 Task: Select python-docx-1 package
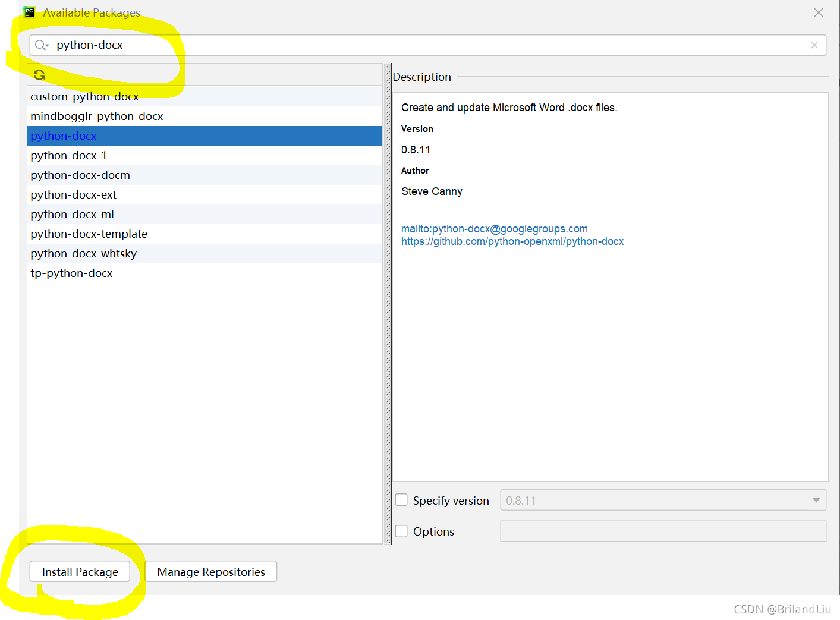(205, 155)
